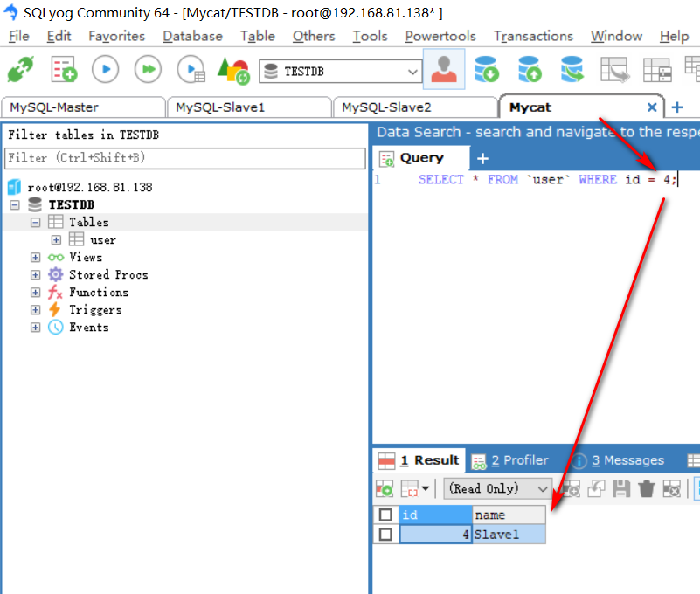Expand the user table node
Image resolution: width=700 pixels, height=594 pixels.
coord(56,240)
